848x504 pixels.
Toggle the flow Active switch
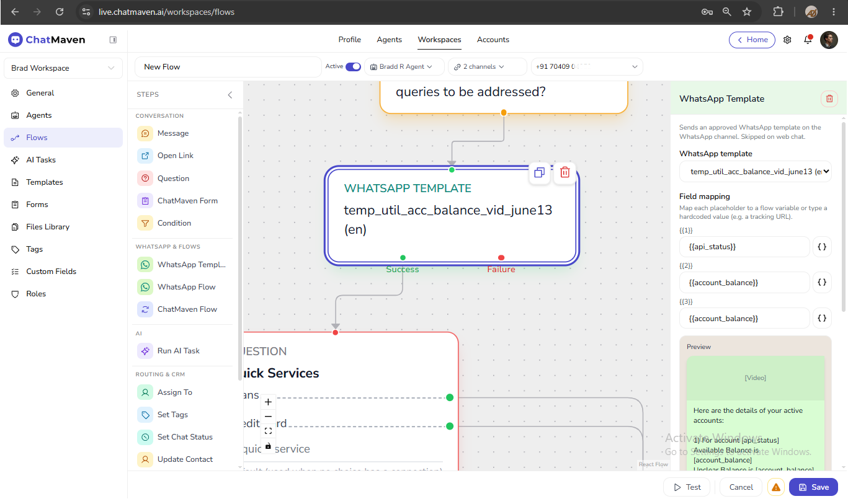(x=353, y=67)
